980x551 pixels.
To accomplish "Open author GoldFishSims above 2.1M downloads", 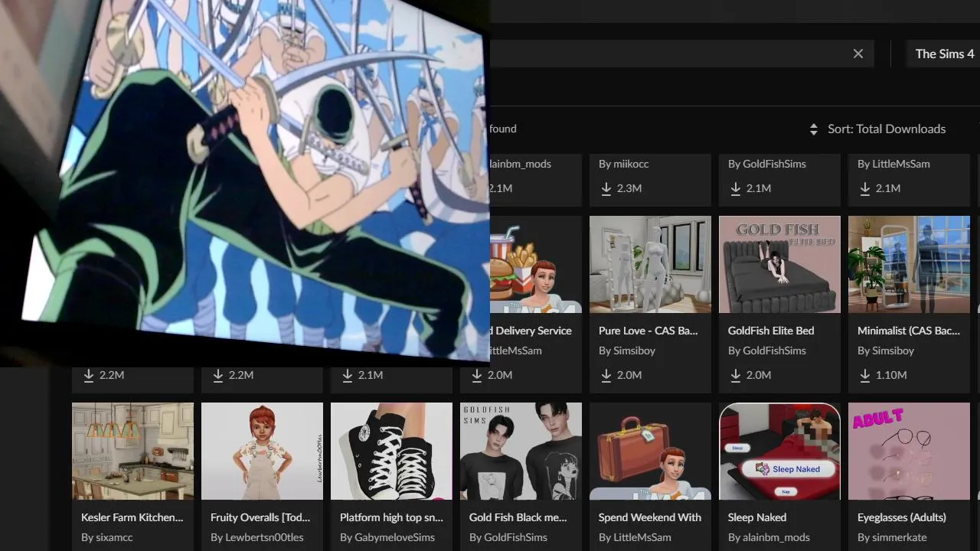I will pos(767,164).
